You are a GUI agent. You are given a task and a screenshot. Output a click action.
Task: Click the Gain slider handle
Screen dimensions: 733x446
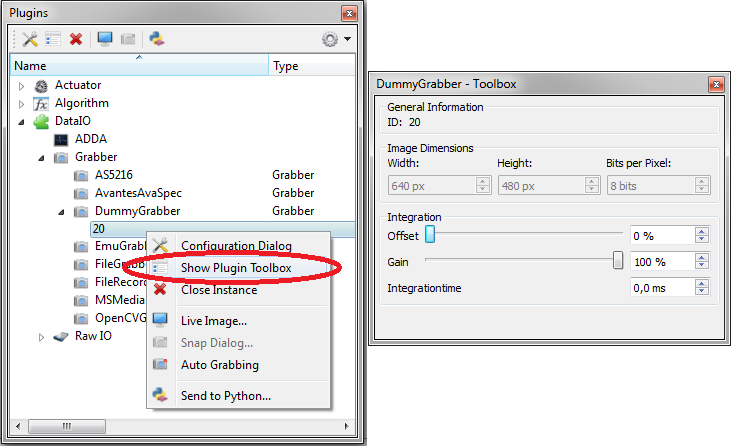click(x=618, y=260)
